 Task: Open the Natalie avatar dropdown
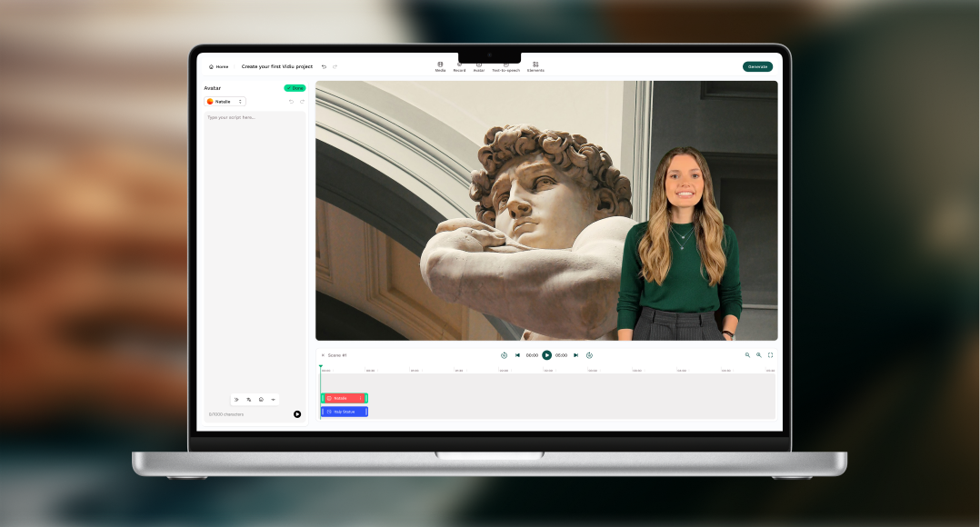(x=225, y=102)
